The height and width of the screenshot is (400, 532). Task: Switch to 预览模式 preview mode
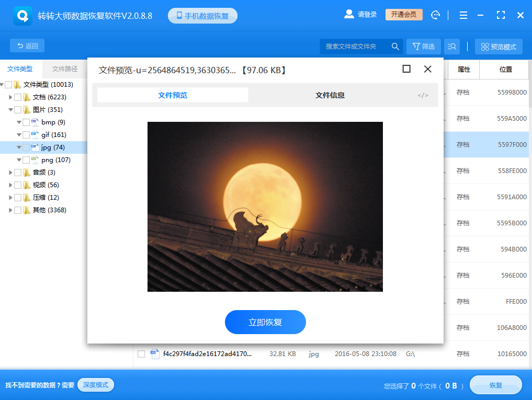[x=498, y=46]
